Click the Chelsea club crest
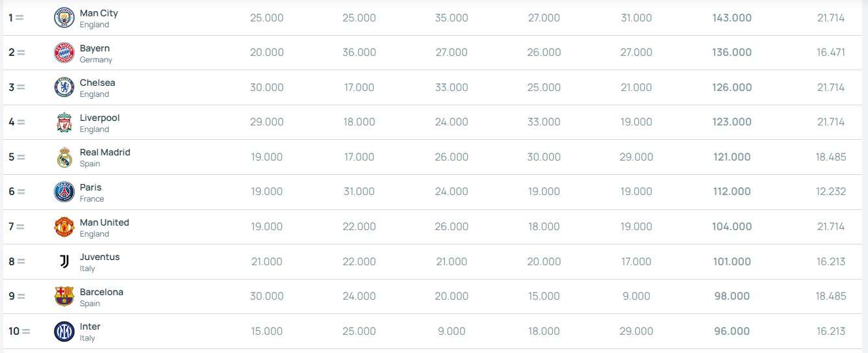The image size is (868, 353). (64, 87)
